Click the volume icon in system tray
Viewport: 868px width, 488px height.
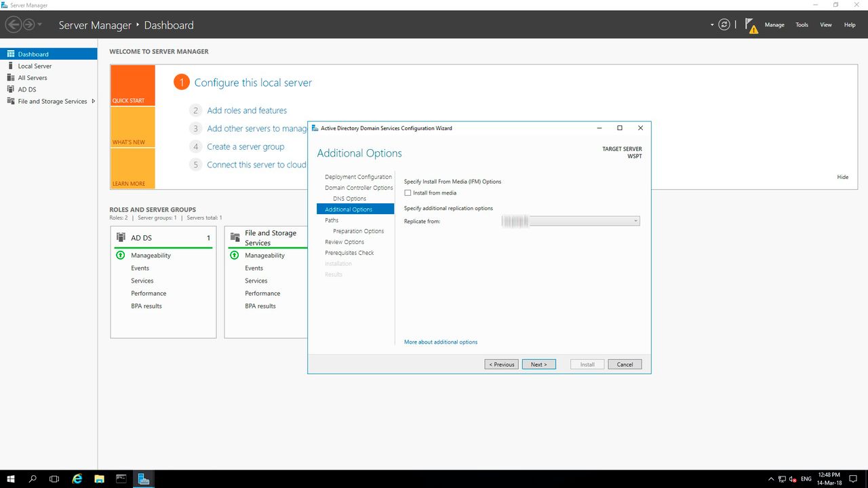click(793, 479)
